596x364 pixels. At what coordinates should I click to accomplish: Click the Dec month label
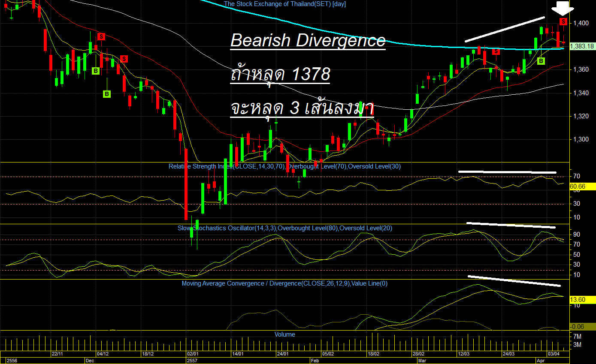tap(91, 361)
